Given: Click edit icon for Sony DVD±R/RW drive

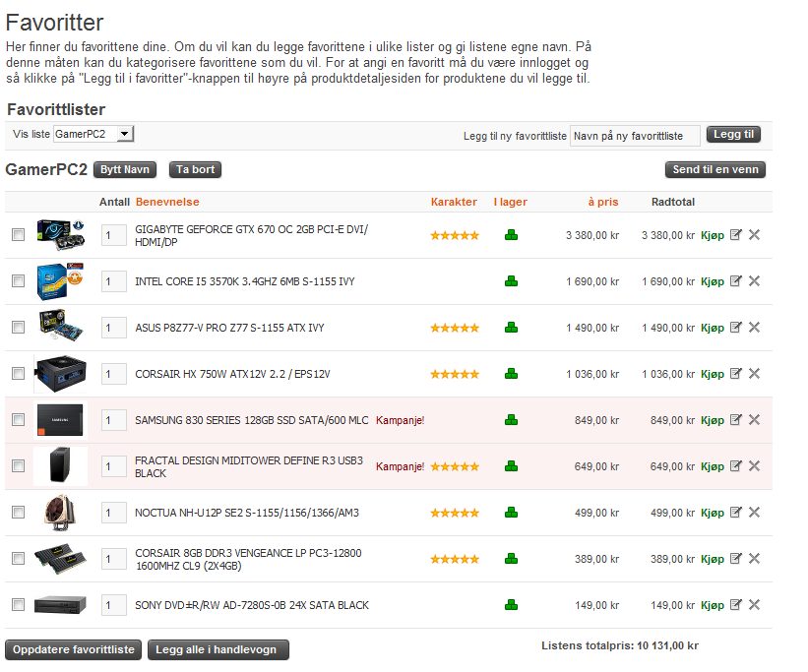Looking at the screenshot, I should [736, 605].
